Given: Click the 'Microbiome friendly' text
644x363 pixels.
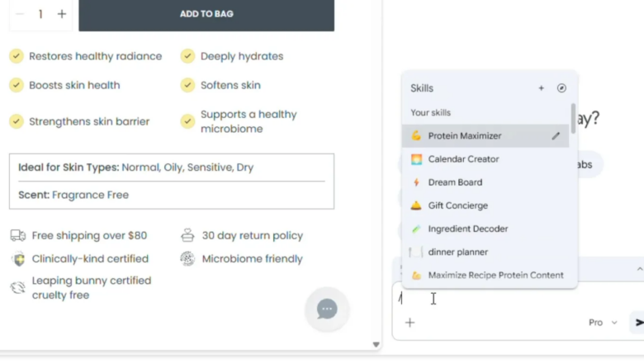Looking at the screenshot, I should click(x=253, y=259).
